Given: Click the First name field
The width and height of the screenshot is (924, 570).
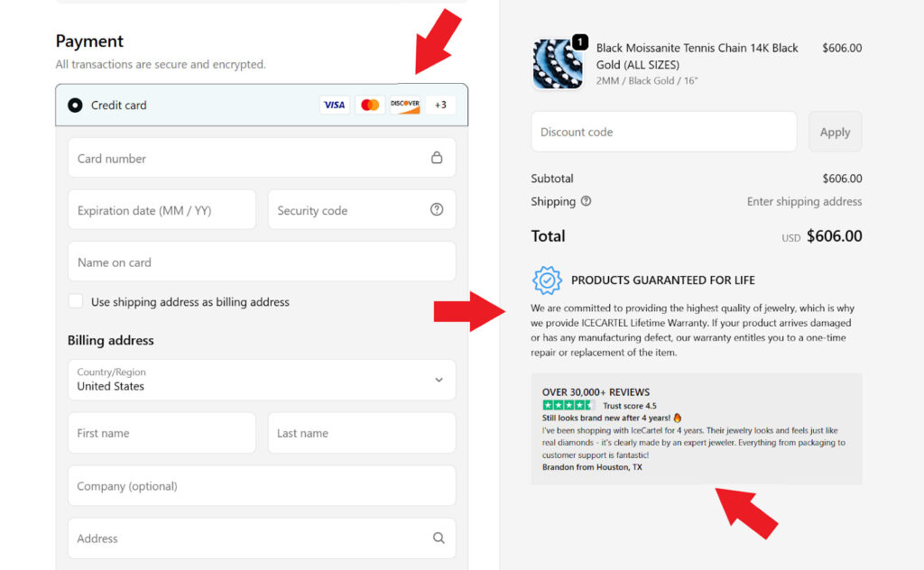Looking at the screenshot, I should (x=162, y=433).
